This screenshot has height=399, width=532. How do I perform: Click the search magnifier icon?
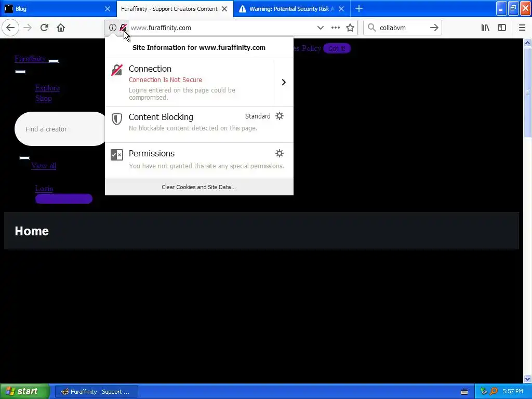click(x=372, y=28)
